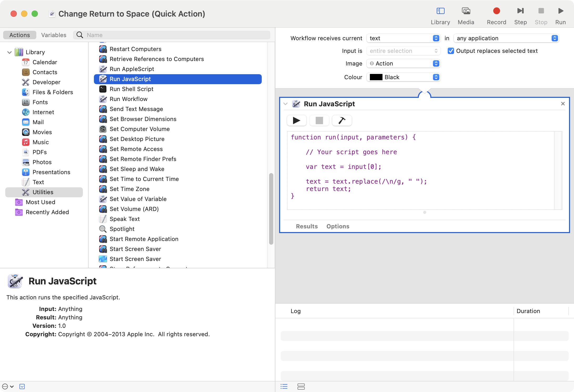Click the Run JavaScript play button
Screen dimensions: 574x392
tap(296, 120)
